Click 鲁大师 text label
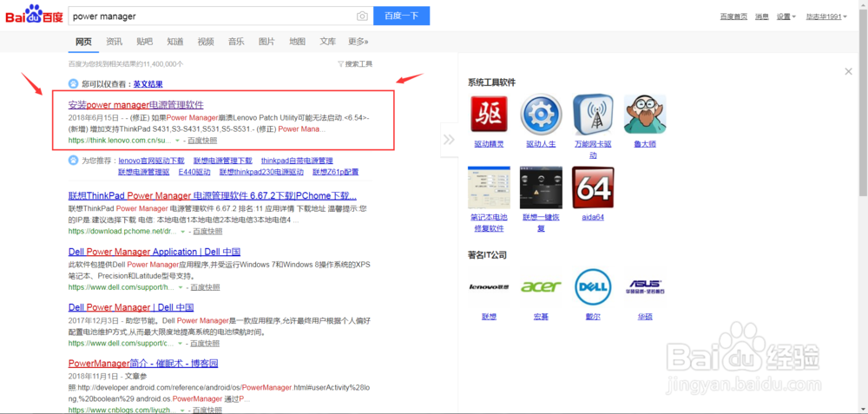 tap(645, 144)
